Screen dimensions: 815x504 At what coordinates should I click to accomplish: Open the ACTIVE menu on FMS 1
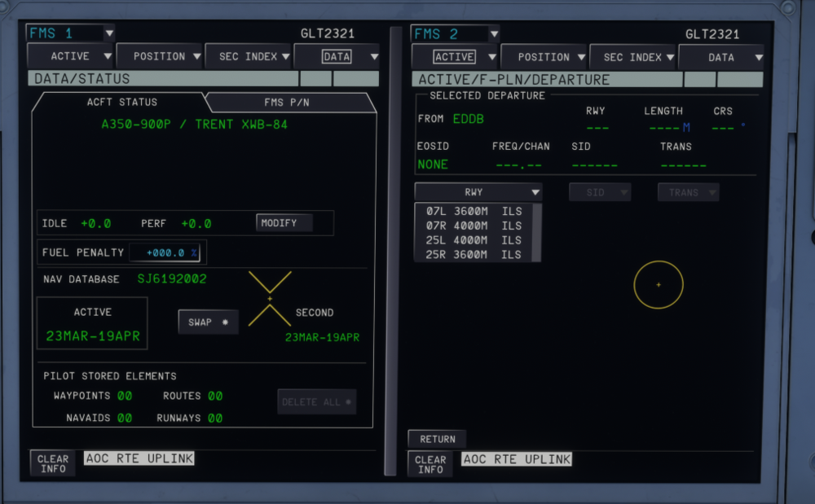pyautogui.click(x=71, y=56)
